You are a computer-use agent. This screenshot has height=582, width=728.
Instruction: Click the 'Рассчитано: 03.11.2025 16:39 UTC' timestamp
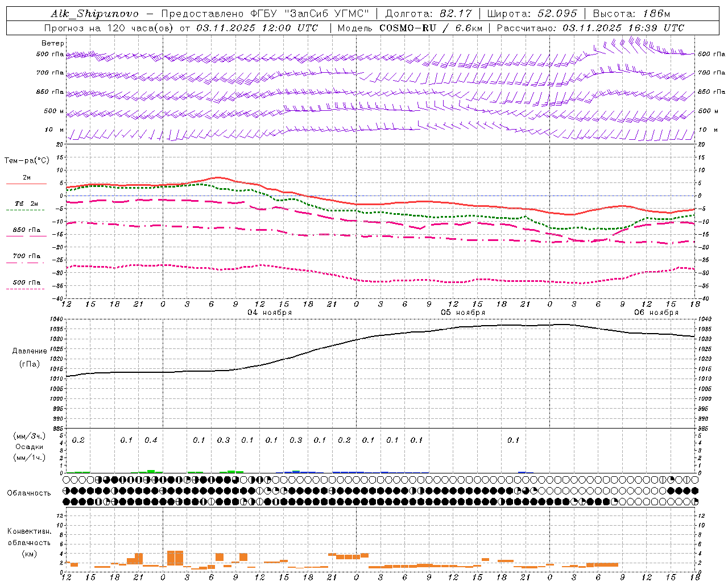[590, 28]
